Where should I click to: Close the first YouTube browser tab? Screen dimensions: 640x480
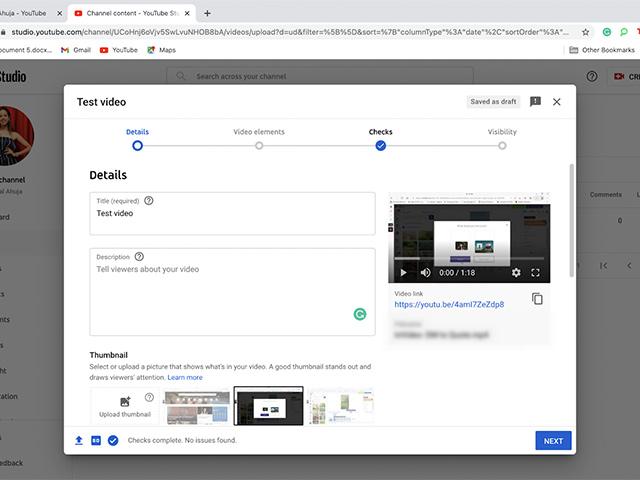(60, 13)
